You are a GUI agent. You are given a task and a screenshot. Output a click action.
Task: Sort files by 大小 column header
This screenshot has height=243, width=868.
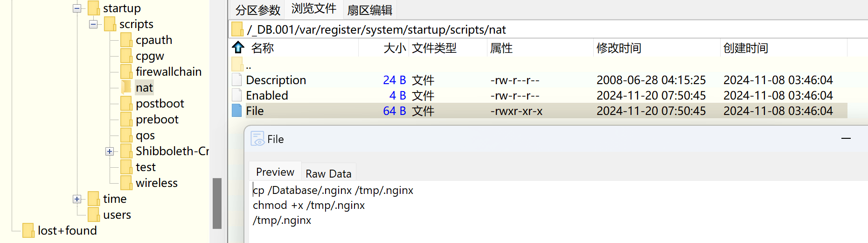(394, 48)
